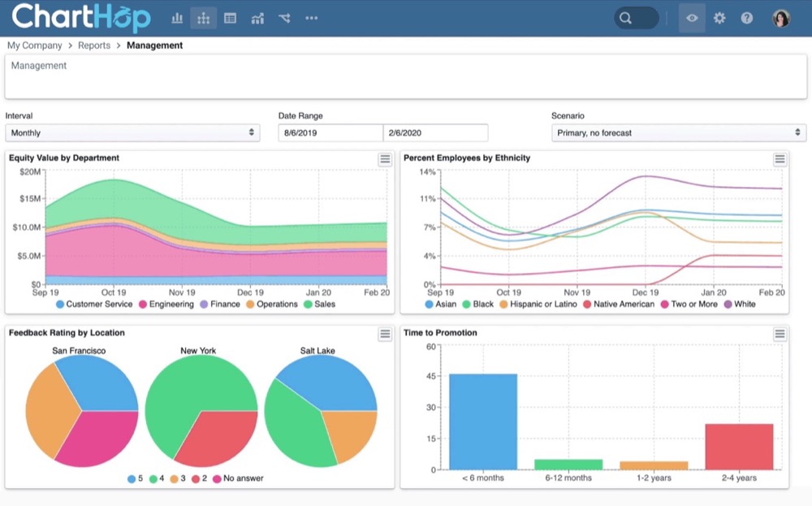Open the Equity Value by Department chart menu
Screen dimensions: 812x506
point(385,159)
